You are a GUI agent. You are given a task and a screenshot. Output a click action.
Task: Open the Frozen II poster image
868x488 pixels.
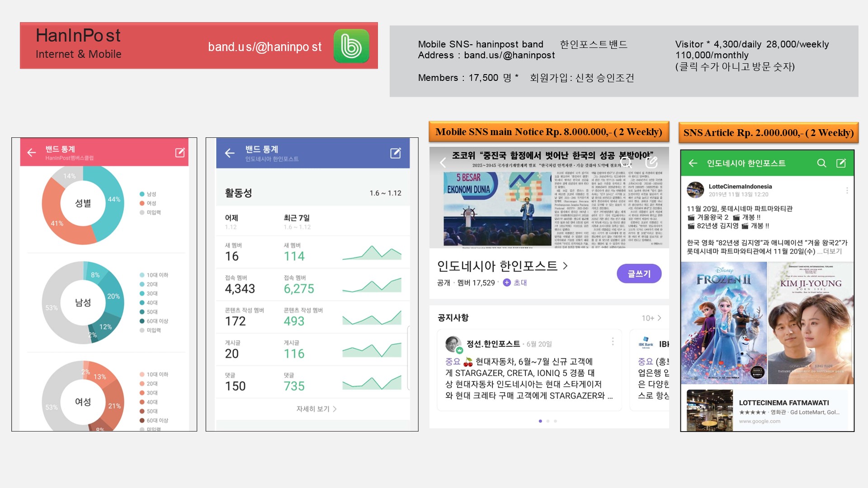(723, 323)
